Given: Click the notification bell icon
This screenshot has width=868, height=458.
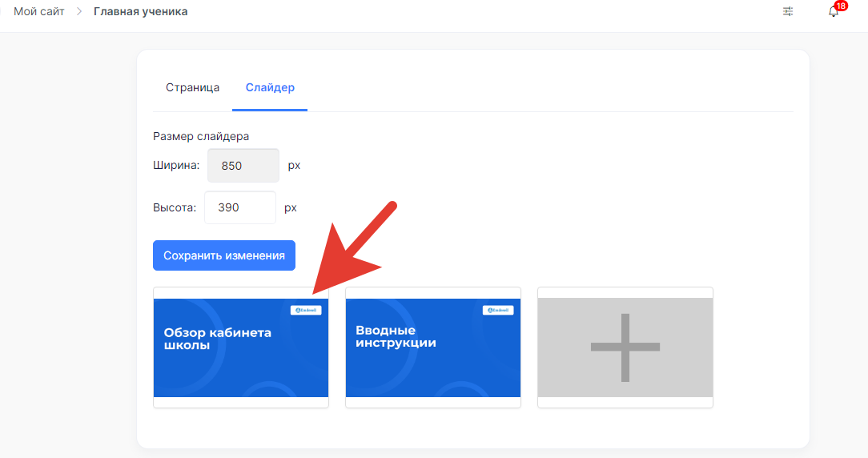Looking at the screenshot, I should pyautogui.click(x=833, y=12).
